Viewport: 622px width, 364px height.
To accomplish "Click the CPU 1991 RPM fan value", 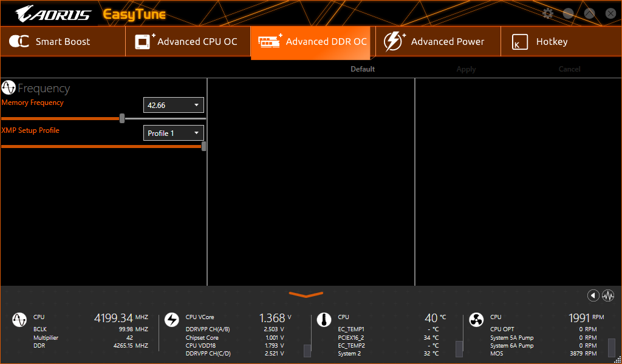I will (586, 318).
